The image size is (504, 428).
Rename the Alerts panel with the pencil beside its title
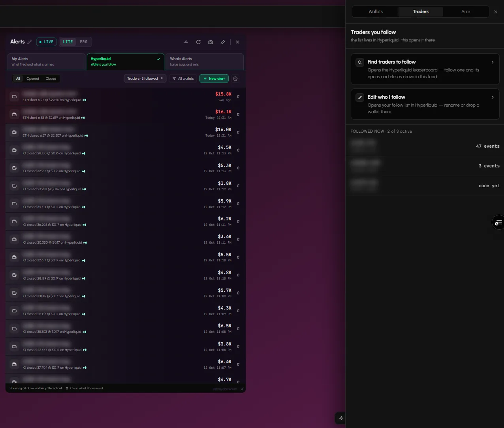[30, 42]
